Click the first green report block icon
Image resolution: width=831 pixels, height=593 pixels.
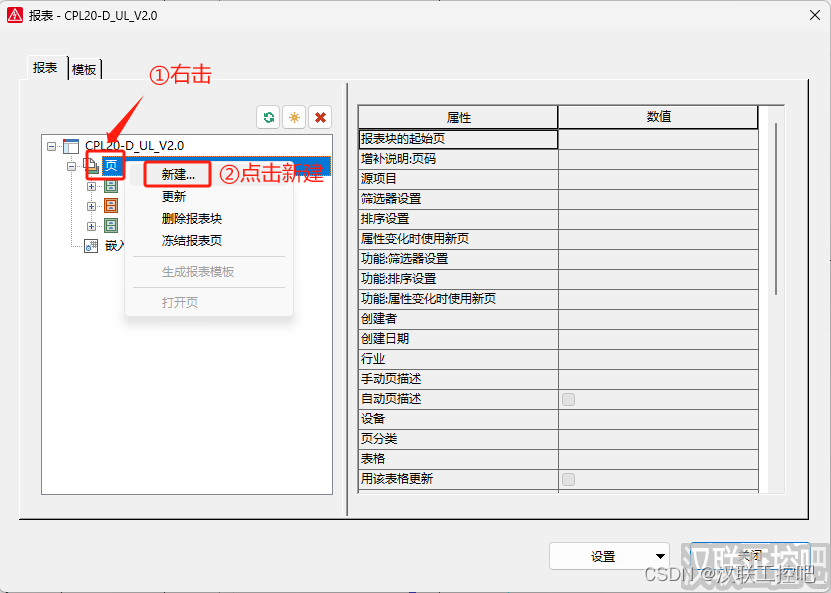pos(111,185)
